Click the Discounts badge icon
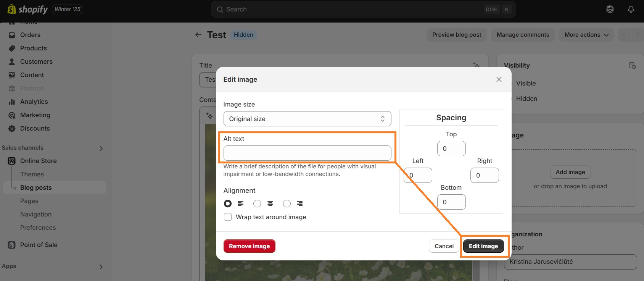644x281 pixels. click(x=12, y=128)
